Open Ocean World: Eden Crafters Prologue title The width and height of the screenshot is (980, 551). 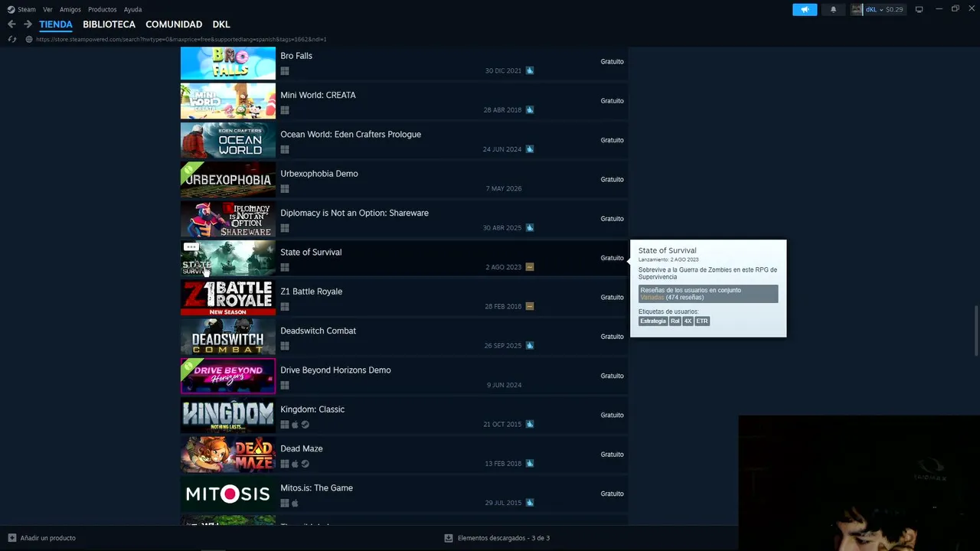click(351, 135)
